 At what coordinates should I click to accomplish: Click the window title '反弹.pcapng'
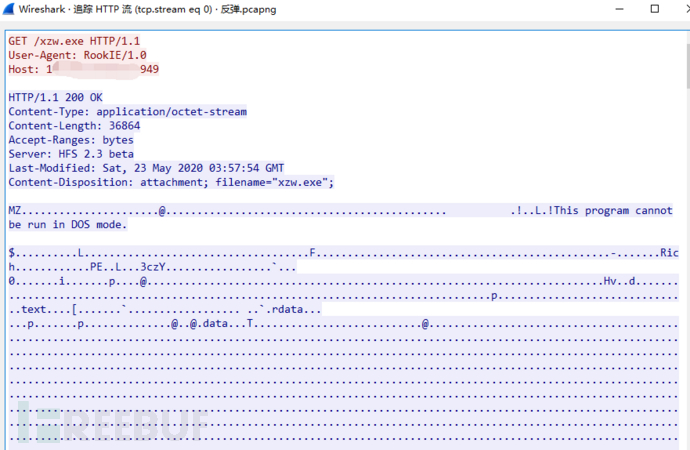[248, 9]
